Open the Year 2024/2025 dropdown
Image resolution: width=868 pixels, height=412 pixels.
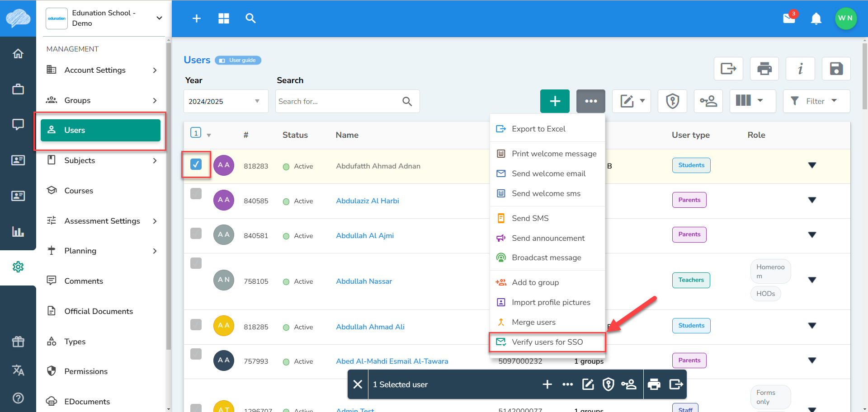point(226,101)
